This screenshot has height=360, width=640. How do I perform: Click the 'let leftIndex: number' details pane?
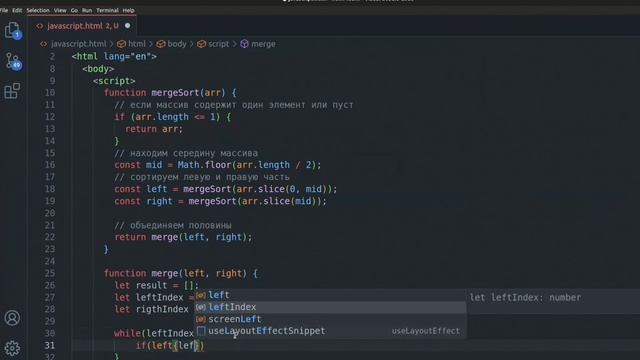pos(553,301)
